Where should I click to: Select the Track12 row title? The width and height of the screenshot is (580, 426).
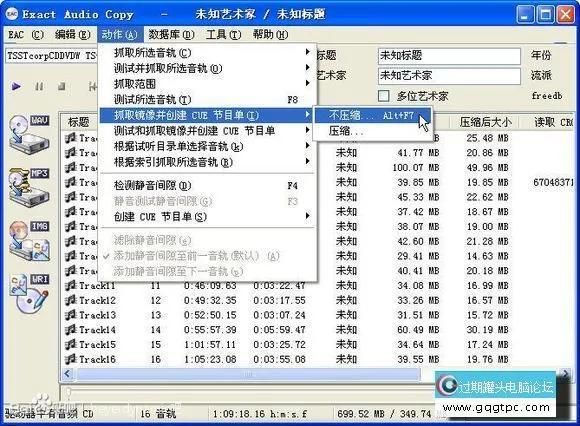pos(97,300)
